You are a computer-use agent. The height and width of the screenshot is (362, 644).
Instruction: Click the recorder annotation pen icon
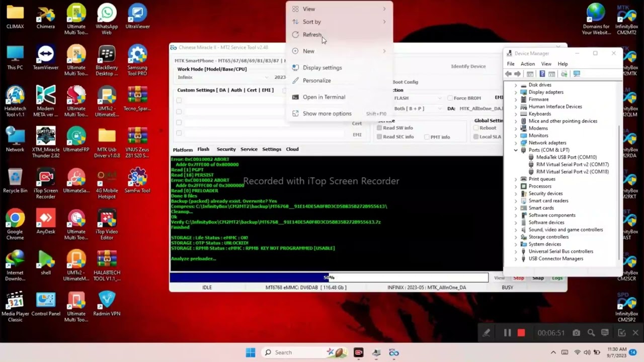coord(486,333)
